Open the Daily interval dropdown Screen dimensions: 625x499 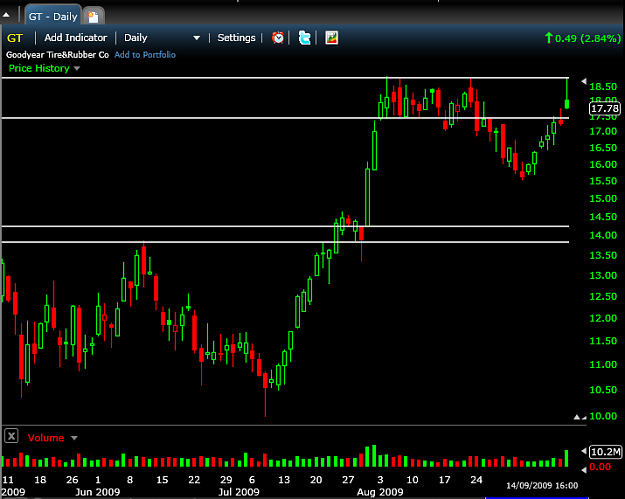pyautogui.click(x=162, y=38)
